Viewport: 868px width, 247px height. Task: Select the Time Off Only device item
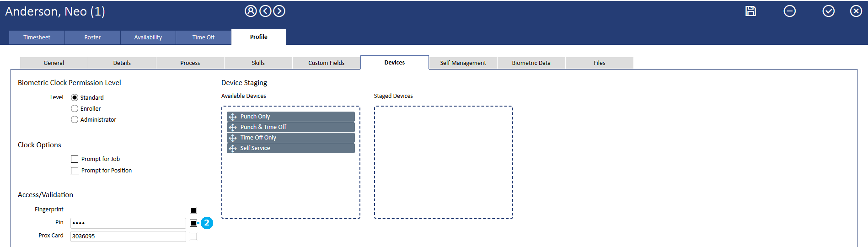pos(291,138)
